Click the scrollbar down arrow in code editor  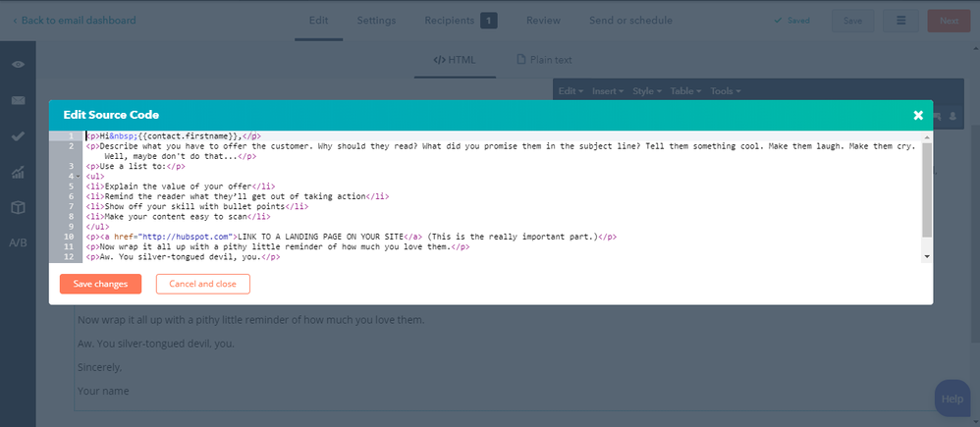[927, 256]
